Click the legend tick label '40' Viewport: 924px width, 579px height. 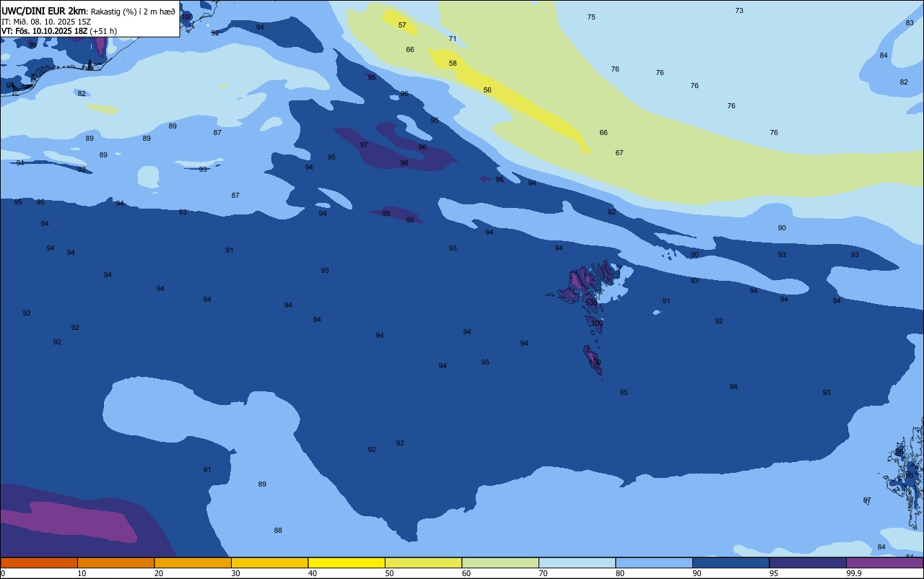pos(313,573)
